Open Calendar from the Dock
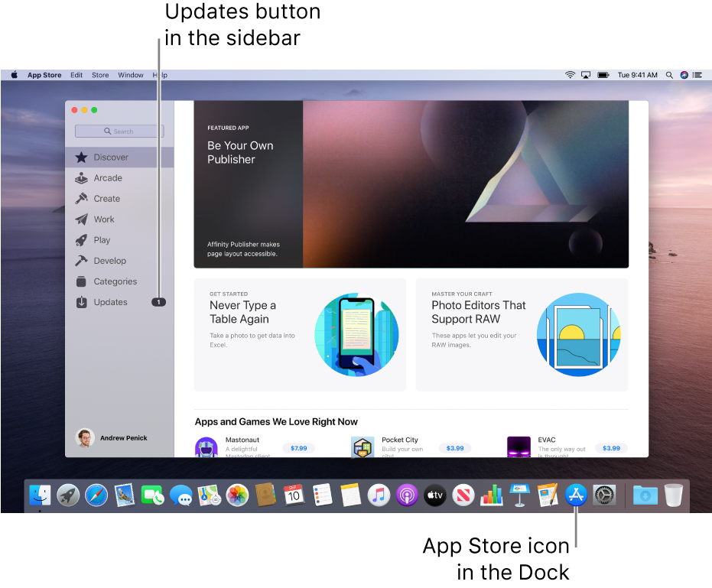Image resolution: width=712 pixels, height=588 pixels. click(294, 495)
